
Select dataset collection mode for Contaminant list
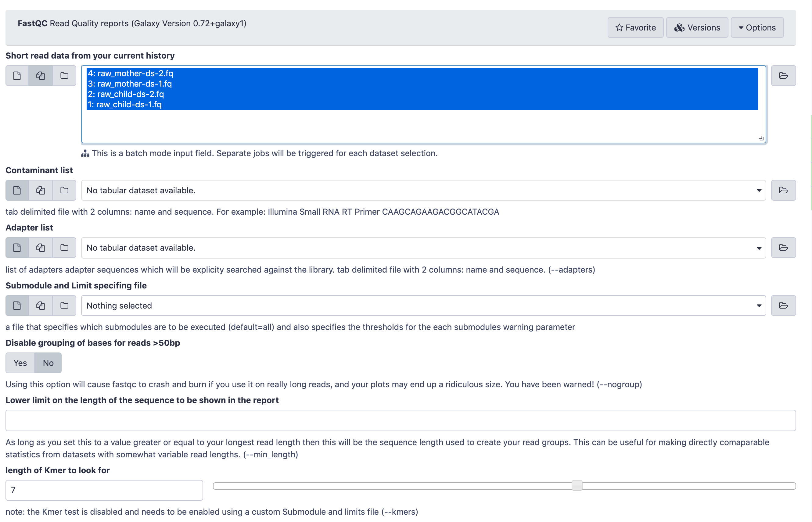pos(64,190)
